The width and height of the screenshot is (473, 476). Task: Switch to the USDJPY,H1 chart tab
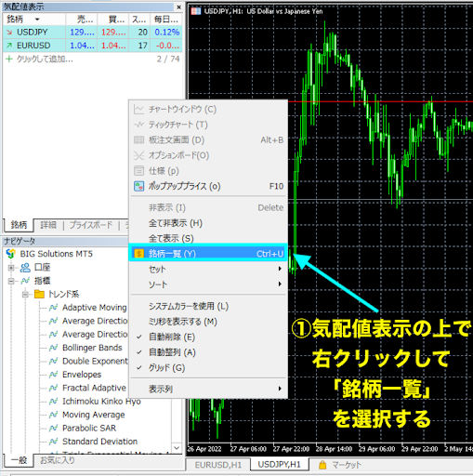pyautogui.click(x=280, y=464)
